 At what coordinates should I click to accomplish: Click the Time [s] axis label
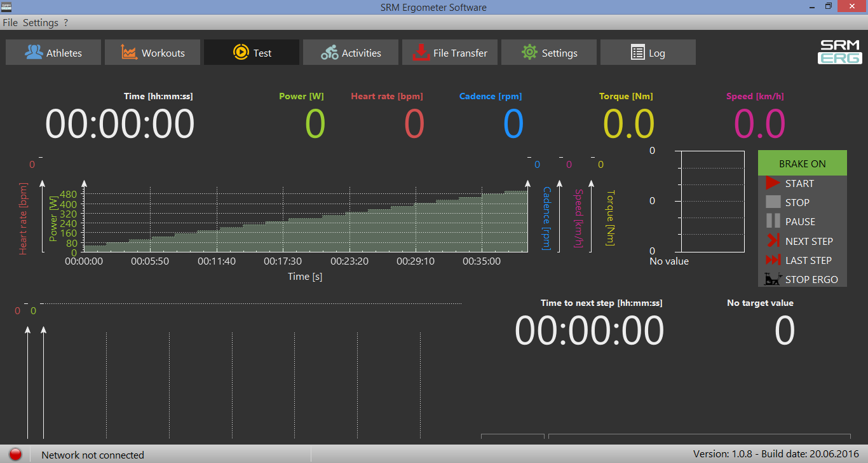click(305, 276)
